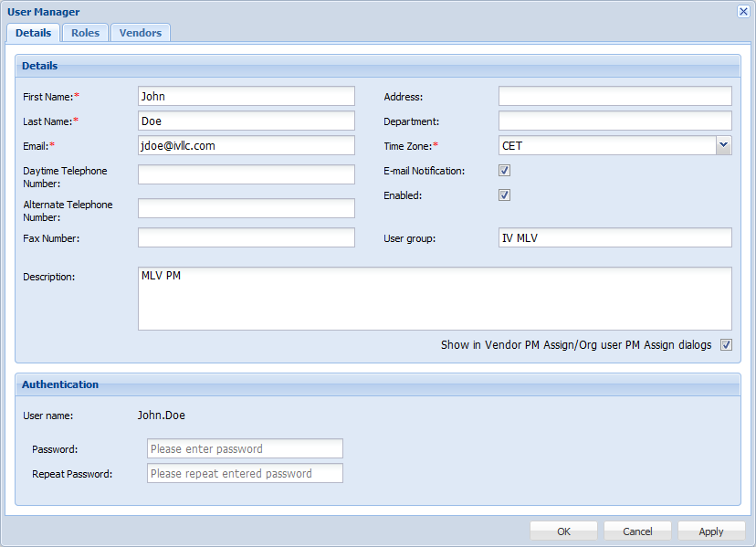756x547 pixels.
Task: Toggle Show in Vendor PM Assign checkbox
Action: click(x=726, y=345)
